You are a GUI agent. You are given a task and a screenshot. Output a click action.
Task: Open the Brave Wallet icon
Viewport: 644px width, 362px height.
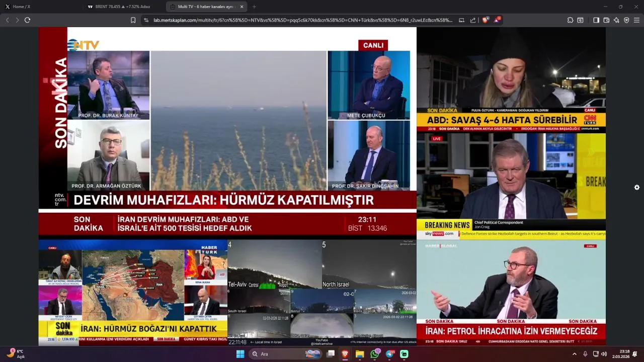point(606,20)
